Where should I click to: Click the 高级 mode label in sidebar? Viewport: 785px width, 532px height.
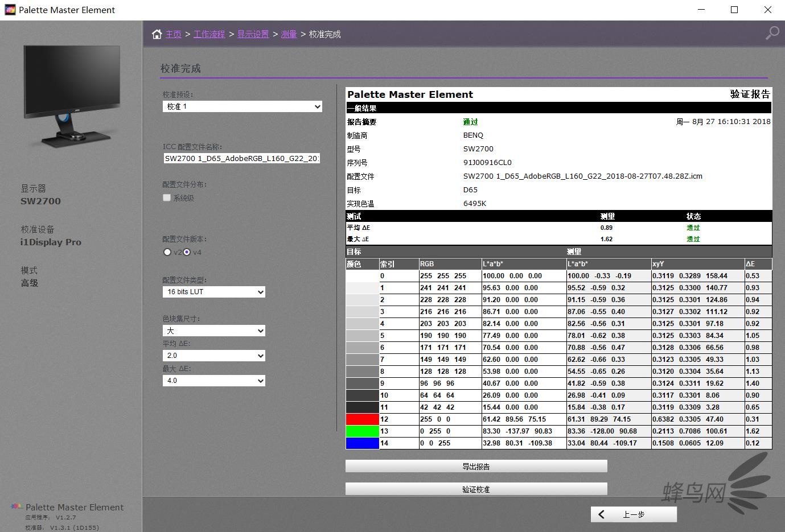coord(30,283)
